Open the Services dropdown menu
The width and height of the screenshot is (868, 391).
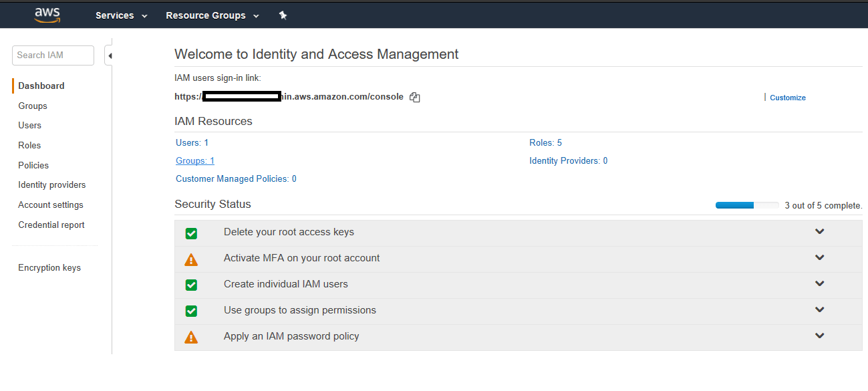point(121,15)
